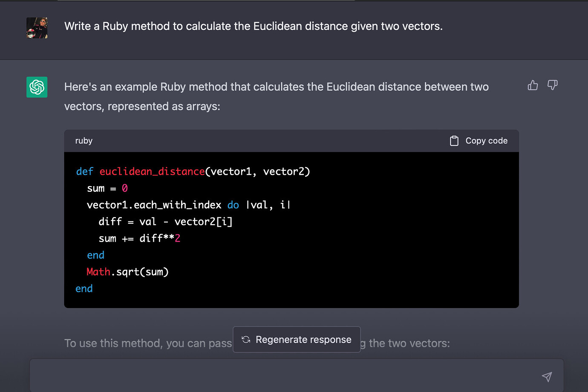Click the thumbs down icon

coord(552,86)
